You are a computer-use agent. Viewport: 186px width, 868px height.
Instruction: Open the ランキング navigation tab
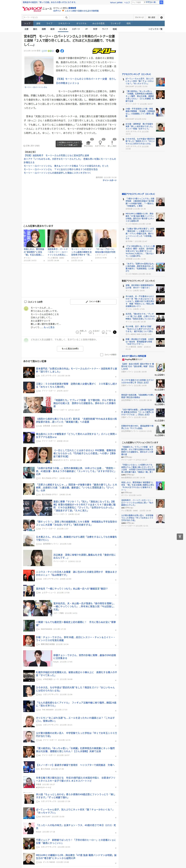click(x=115, y=24)
